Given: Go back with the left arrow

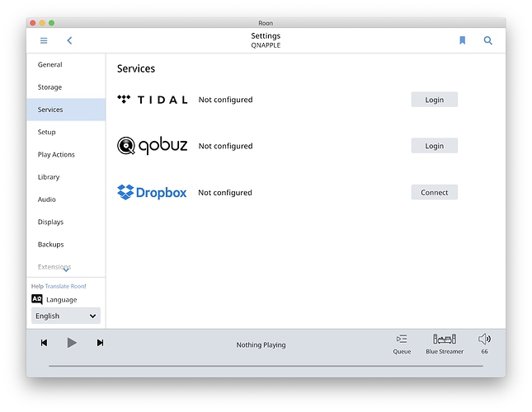Looking at the screenshot, I should point(69,40).
